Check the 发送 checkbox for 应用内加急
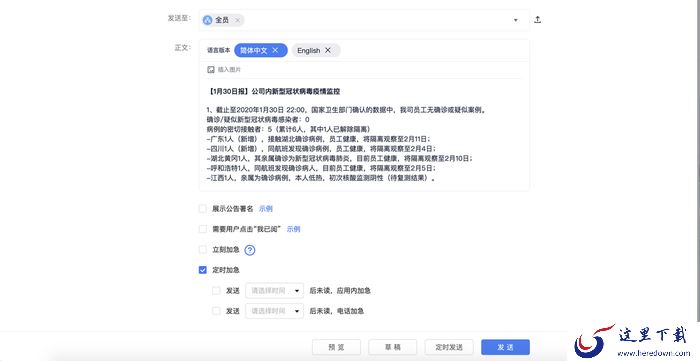Screen dimensions: 700x361 pos(216,290)
